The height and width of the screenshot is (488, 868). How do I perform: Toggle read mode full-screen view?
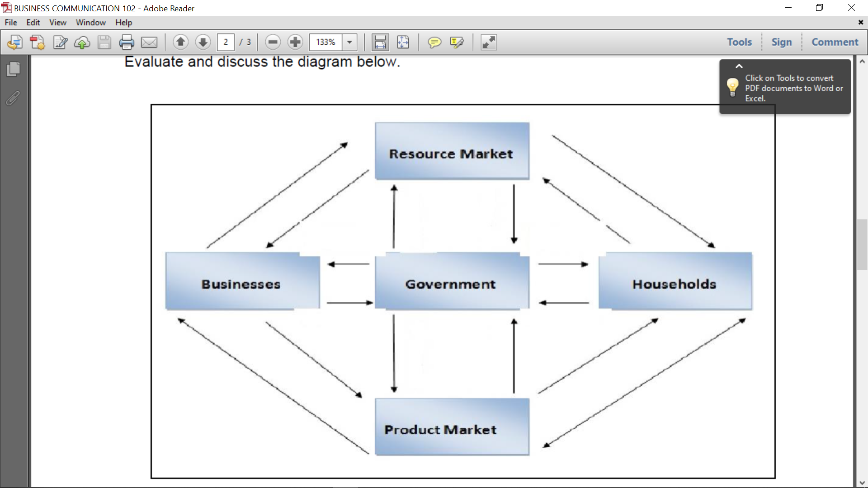pos(489,42)
